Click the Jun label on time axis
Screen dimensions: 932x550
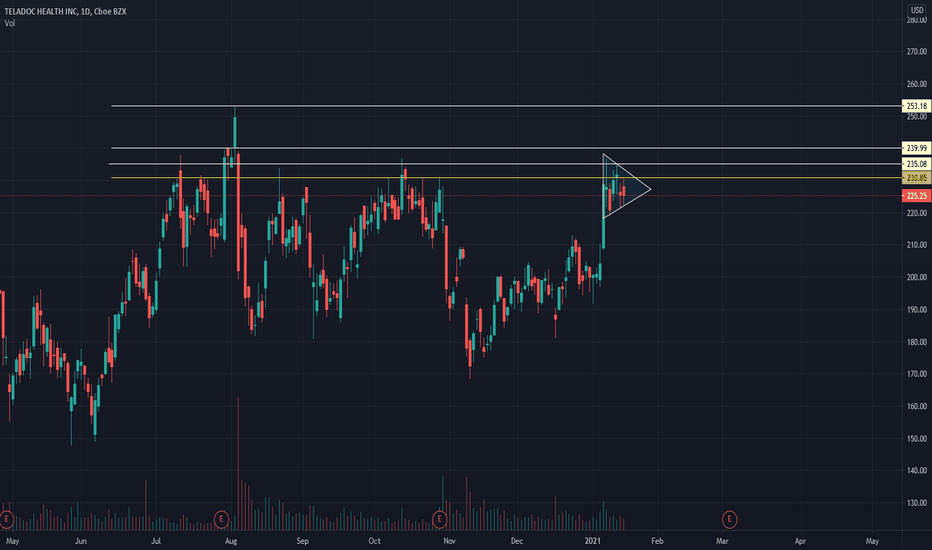click(81, 541)
